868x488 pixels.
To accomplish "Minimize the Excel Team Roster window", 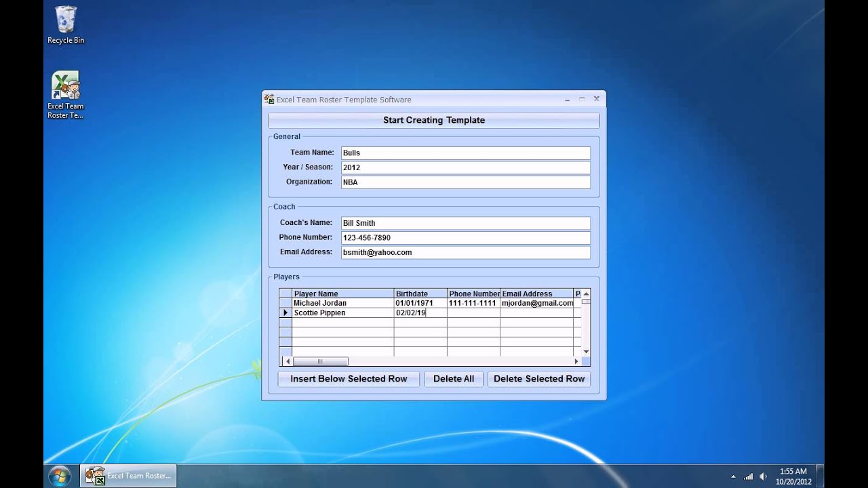I will (x=567, y=99).
